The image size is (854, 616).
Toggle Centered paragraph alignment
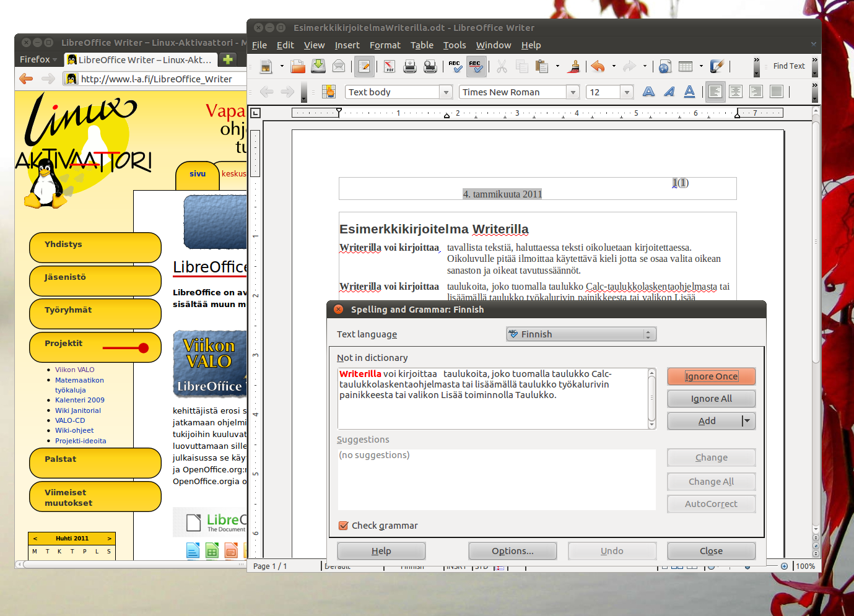(735, 92)
